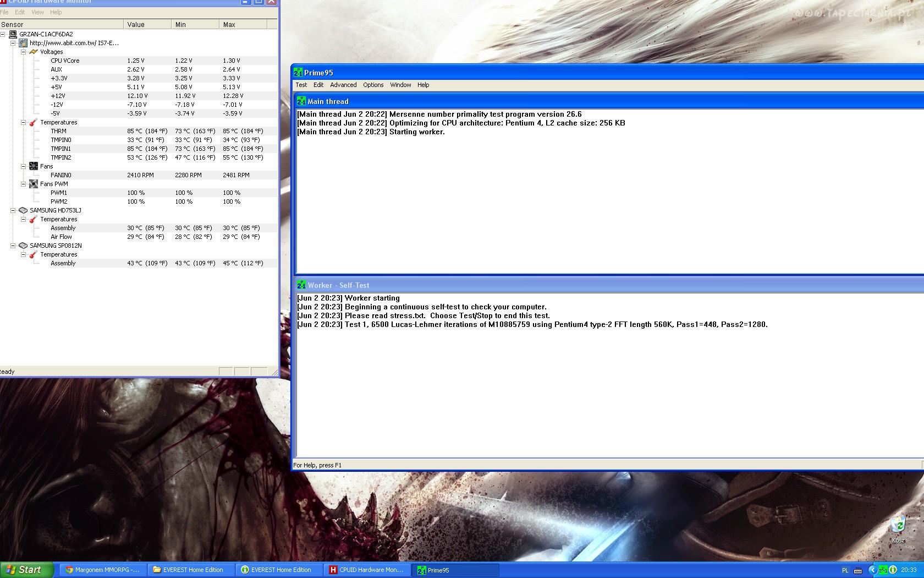This screenshot has width=924, height=578.
Task: Open Prime95's Help menu
Action: (424, 85)
